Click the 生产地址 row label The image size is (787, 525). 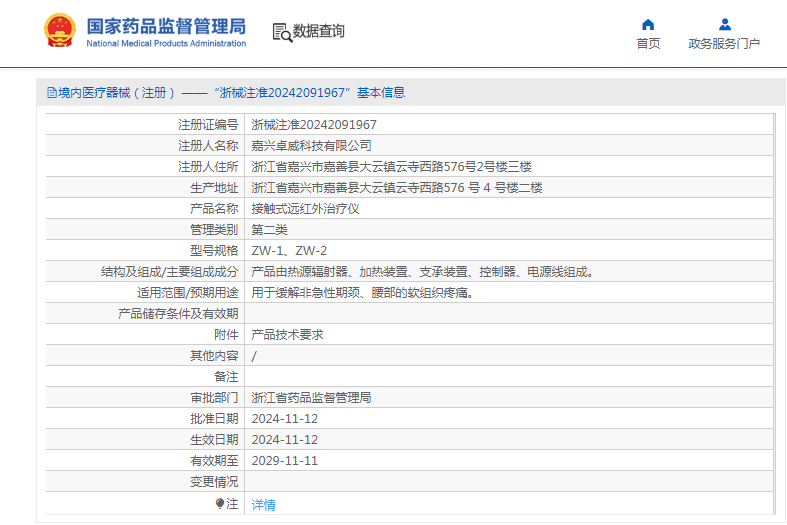(x=214, y=188)
